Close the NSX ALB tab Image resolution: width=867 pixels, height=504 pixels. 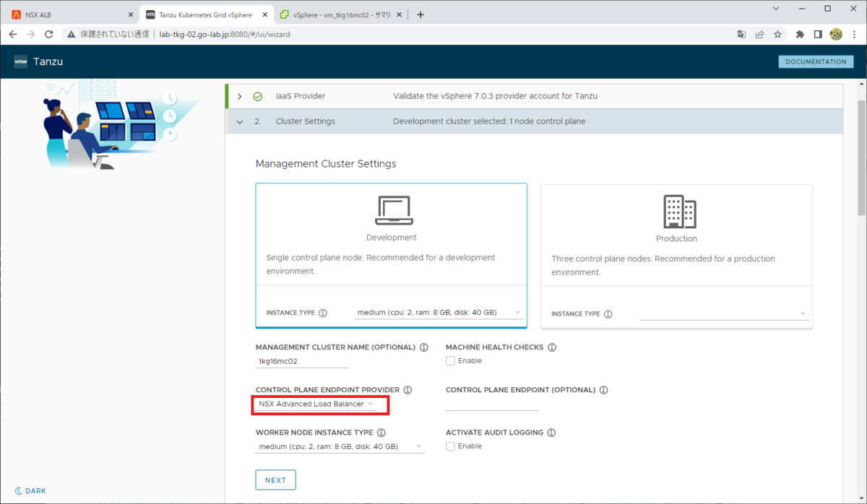131,14
